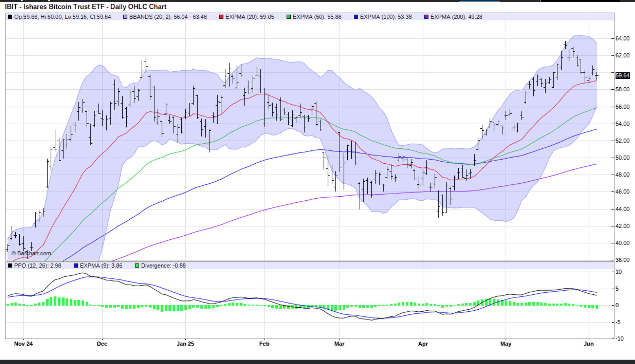This screenshot has width=635, height=364.
Task: Click the BBANDS legend color box
Action: [x=125, y=17]
